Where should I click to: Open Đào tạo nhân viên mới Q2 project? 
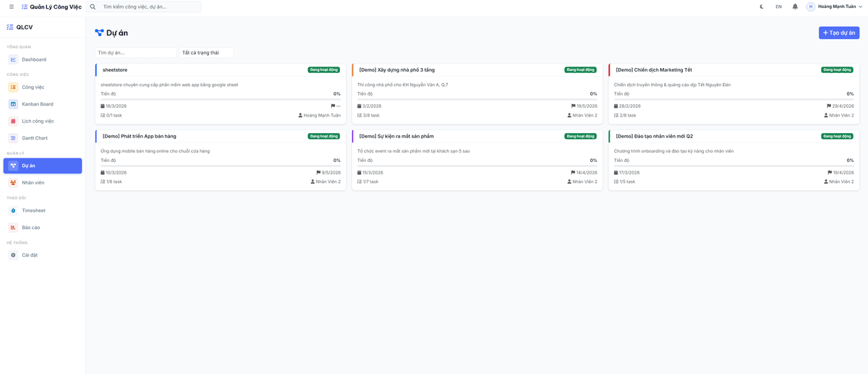click(654, 136)
